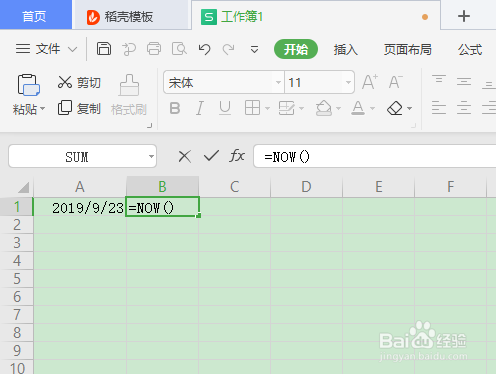
Task: Align text to vertical middle
Action: [464, 82]
